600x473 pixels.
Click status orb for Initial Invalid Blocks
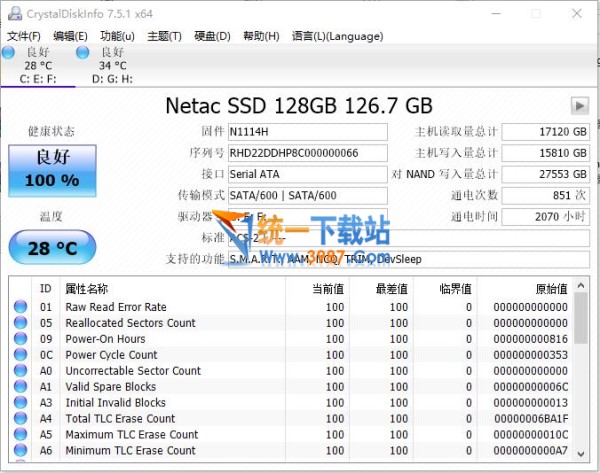20,403
